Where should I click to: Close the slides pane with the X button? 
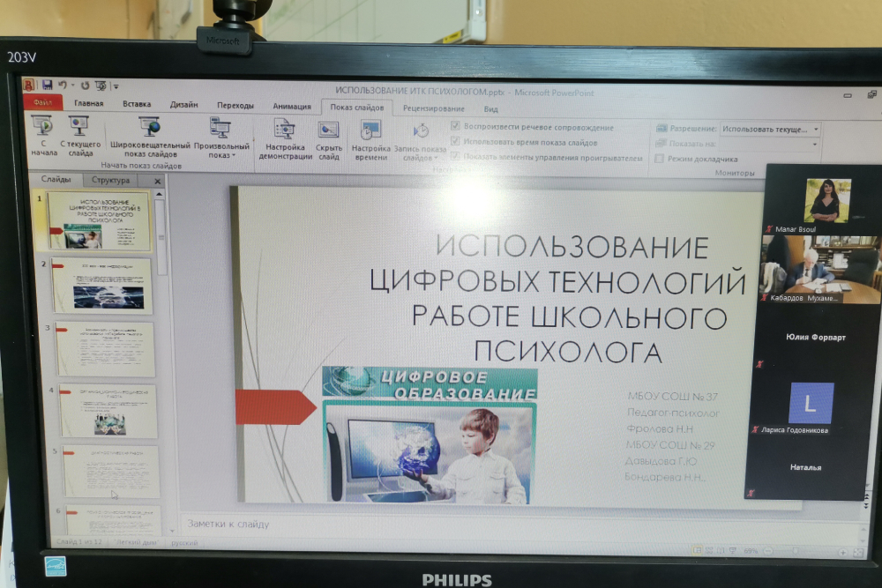click(158, 182)
